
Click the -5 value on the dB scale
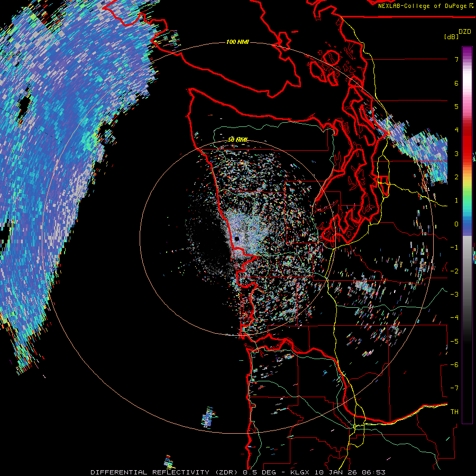(454, 342)
